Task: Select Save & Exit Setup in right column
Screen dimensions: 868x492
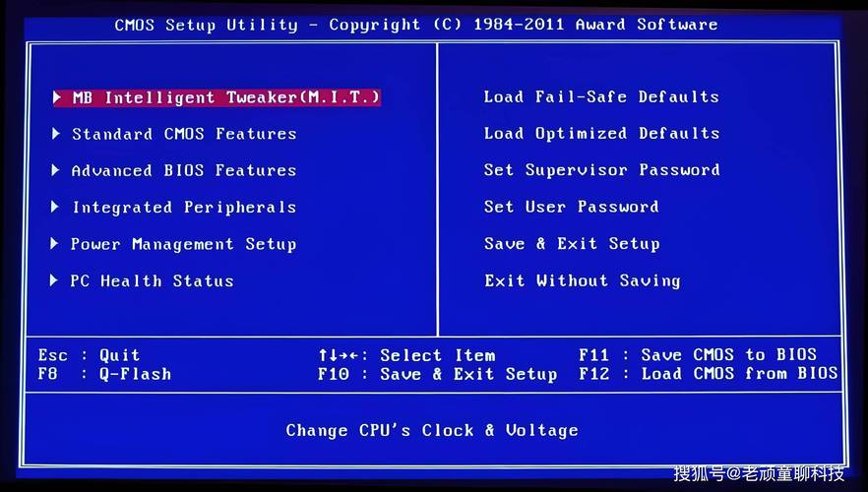Action: point(571,244)
